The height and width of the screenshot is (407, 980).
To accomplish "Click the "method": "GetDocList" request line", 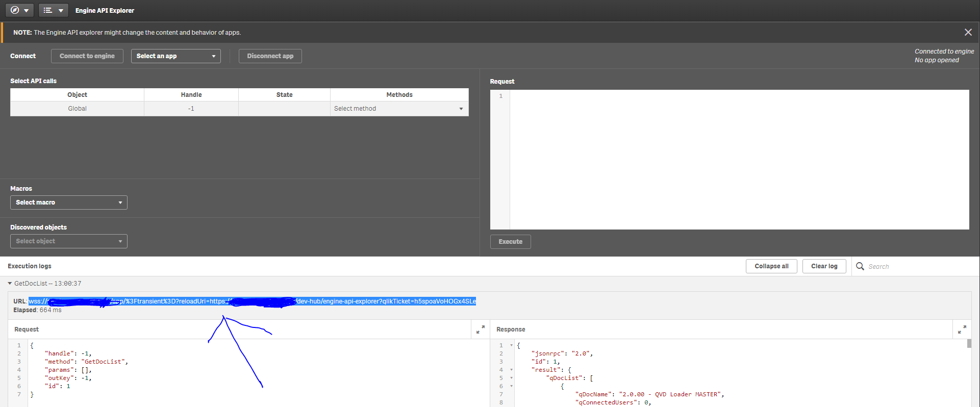I will (86, 362).
